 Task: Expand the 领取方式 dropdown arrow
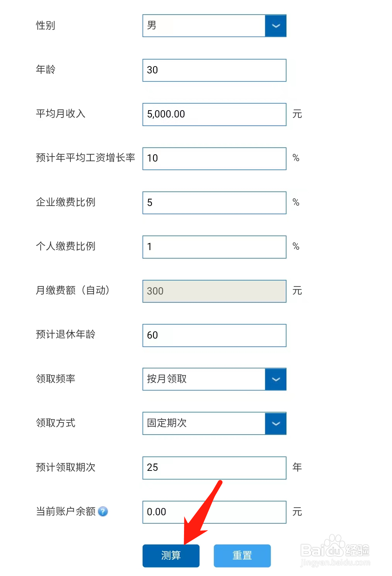[x=276, y=423]
